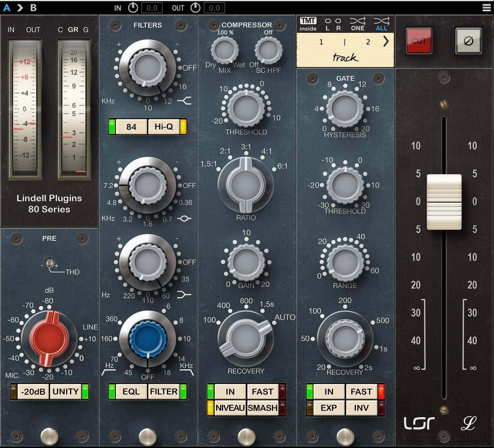The image size is (494, 448).
Task: Click the blue filter frequency knob
Action: click(x=148, y=339)
